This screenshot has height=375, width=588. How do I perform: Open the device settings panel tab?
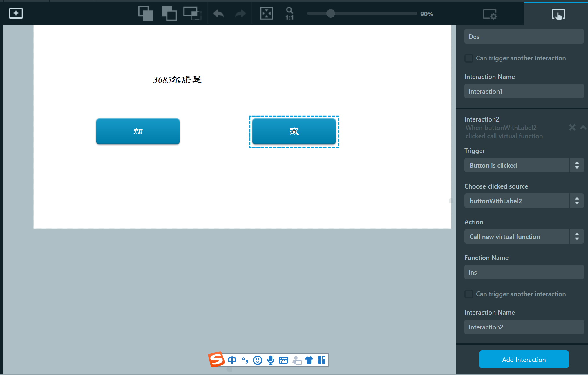tap(490, 13)
